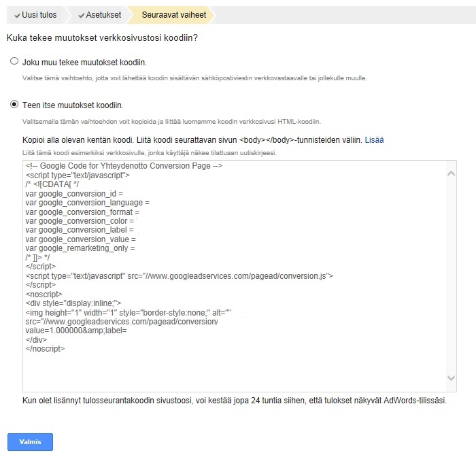Viewport: 476px width, 455px height.
Task: Click the 'var google_conversion_value =' line
Action: click(x=81, y=239)
